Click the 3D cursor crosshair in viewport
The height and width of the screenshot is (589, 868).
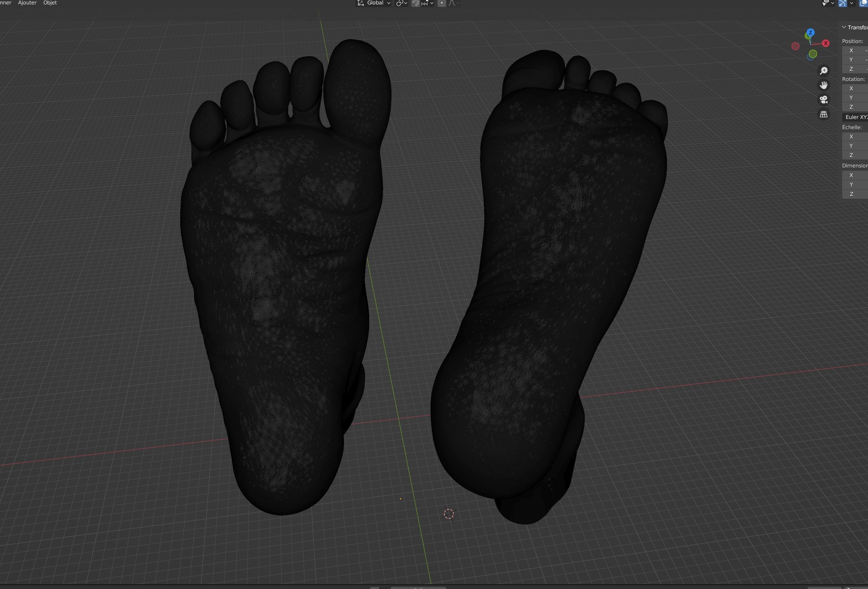[449, 514]
